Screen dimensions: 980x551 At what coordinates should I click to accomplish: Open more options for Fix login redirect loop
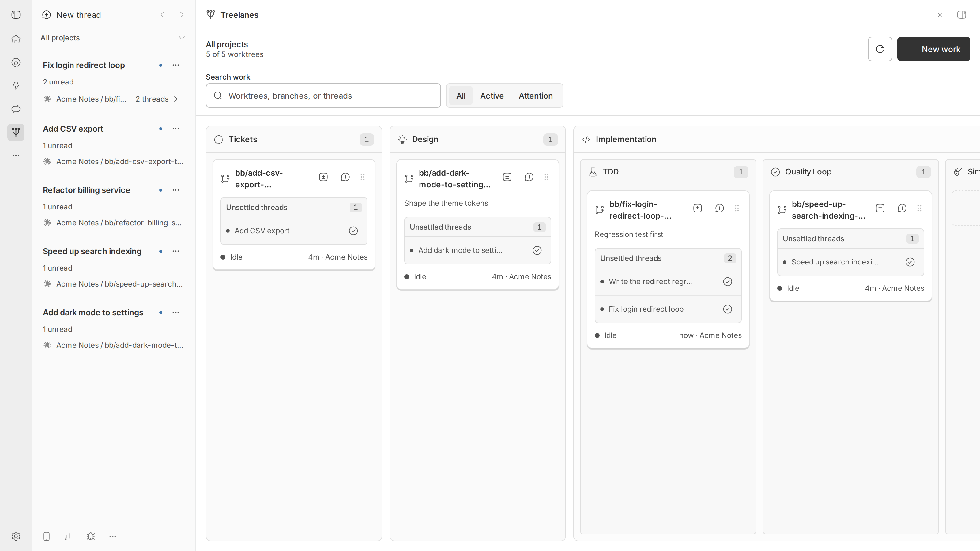tap(176, 65)
